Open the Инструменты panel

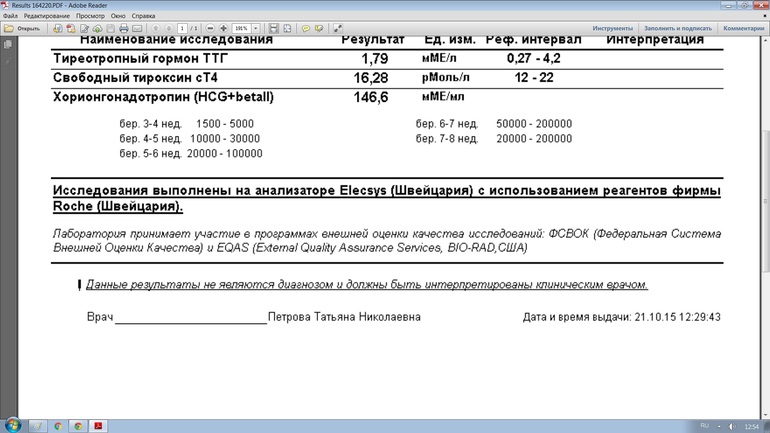pyautogui.click(x=612, y=29)
